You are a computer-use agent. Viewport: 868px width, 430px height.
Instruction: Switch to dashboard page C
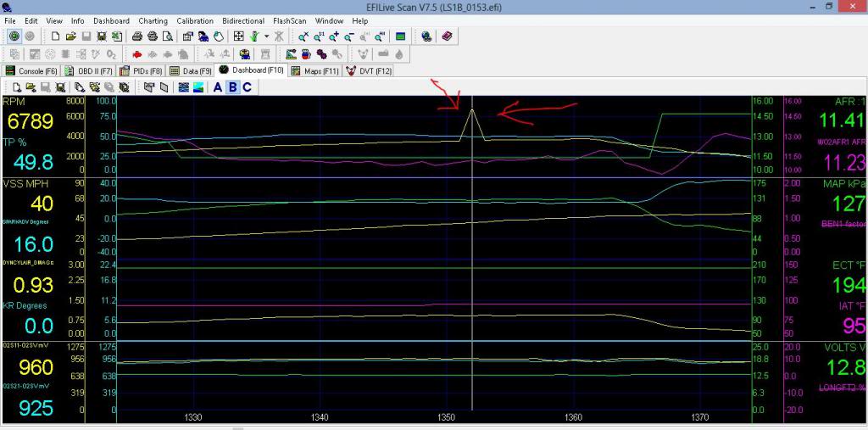click(x=247, y=87)
